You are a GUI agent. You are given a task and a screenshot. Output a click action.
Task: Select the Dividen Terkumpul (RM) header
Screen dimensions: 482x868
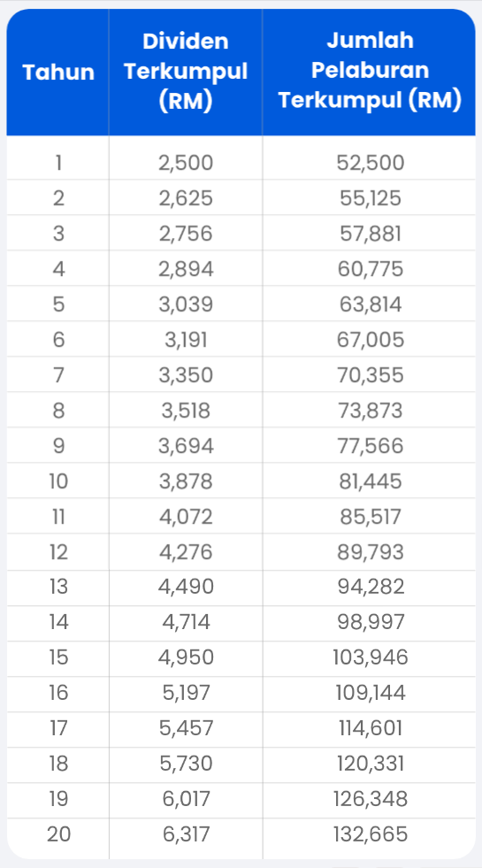(x=186, y=72)
